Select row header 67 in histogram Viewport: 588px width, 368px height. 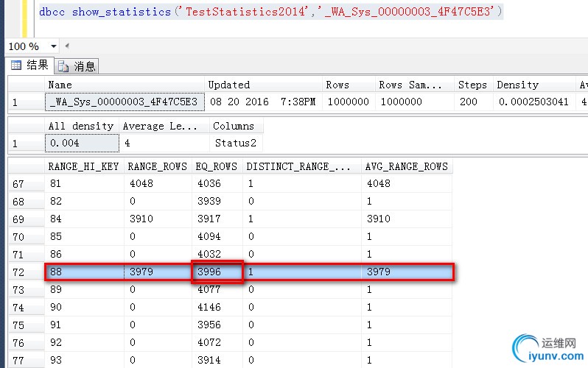point(27,184)
